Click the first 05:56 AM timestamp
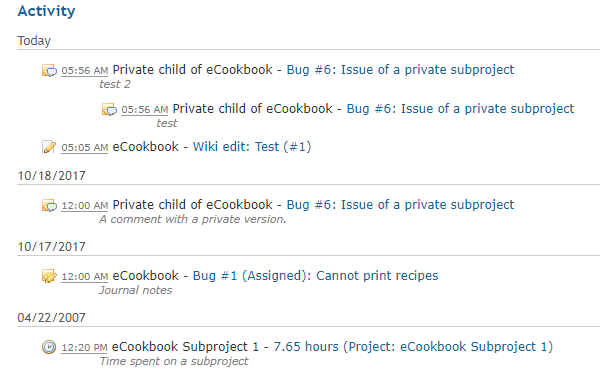600x375 pixels. click(x=85, y=71)
